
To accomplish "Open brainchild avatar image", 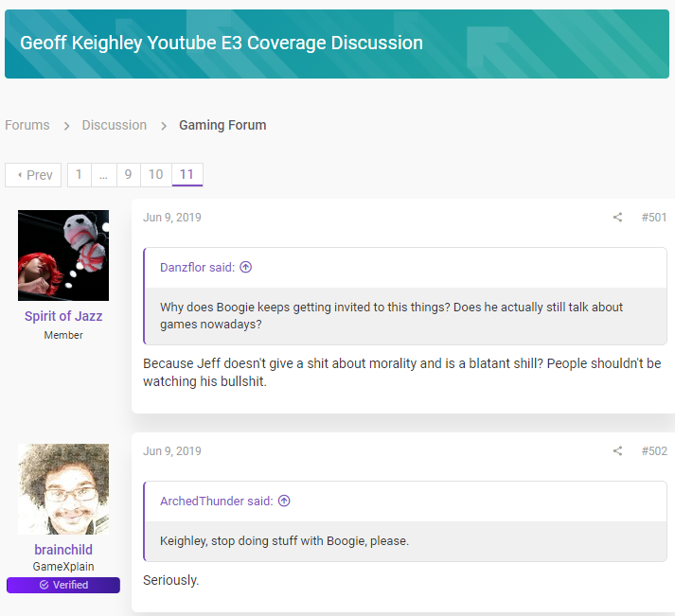I will pos(63,489).
